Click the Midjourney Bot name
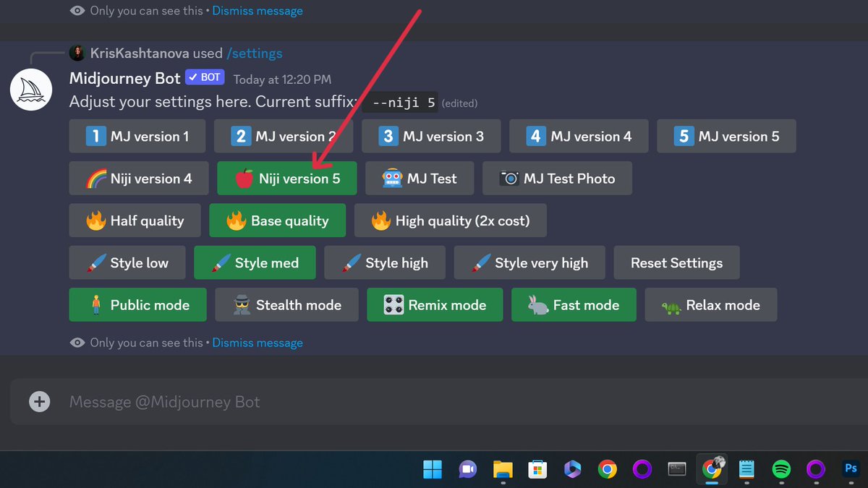Image resolution: width=868 pixels, height=488 pixels. point(125,78)
